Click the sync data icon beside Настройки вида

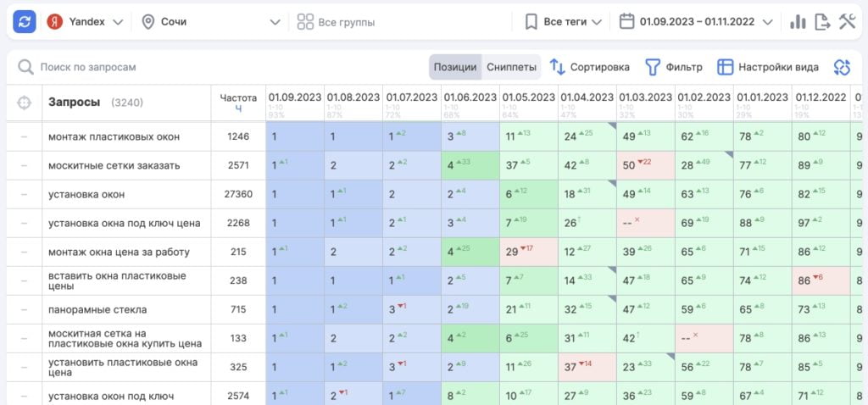[841, 67]
